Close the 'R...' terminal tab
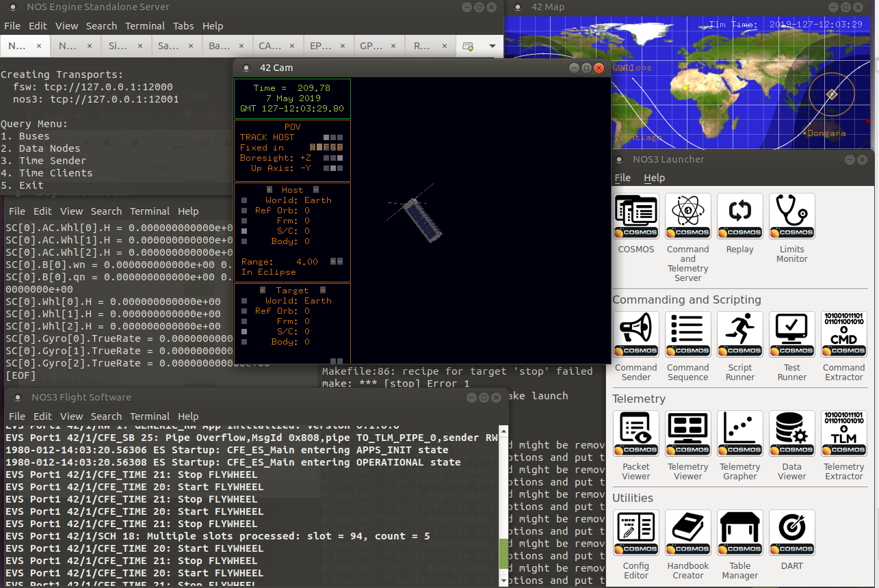 pos(443,46)
